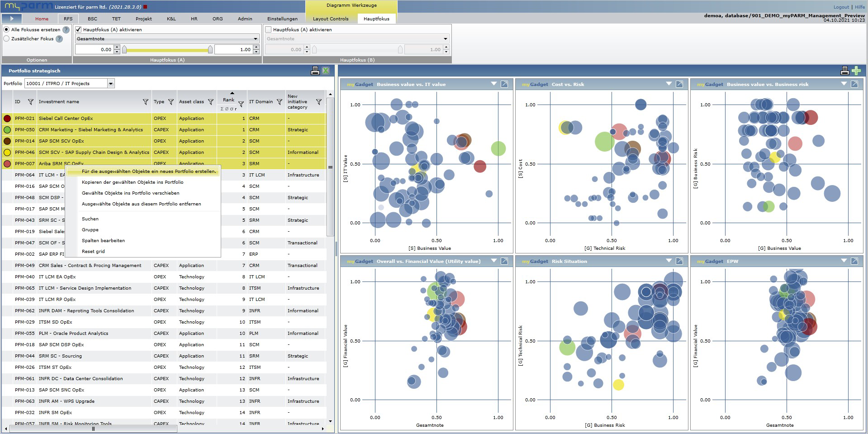
Task: Open the Portfolio selector 10001 / ITPRO
Action: click(x=70, y=83)
